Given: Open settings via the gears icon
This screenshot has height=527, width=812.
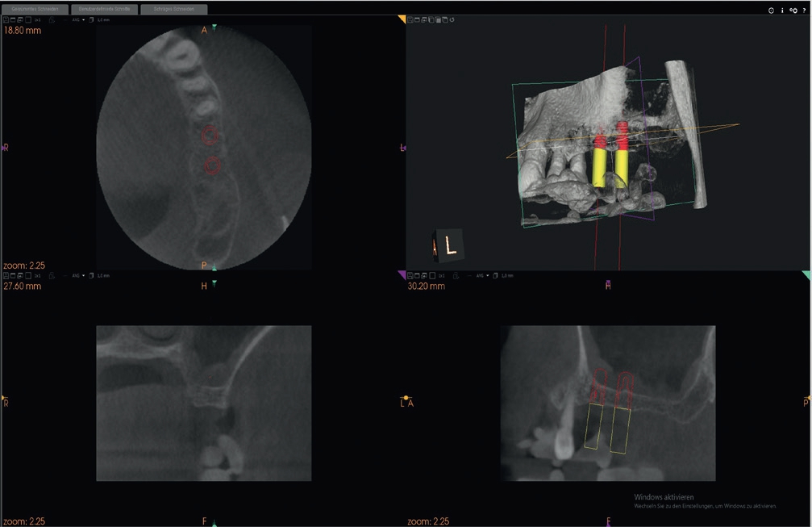Looking at the screenshot, I should tap(793, 10).
